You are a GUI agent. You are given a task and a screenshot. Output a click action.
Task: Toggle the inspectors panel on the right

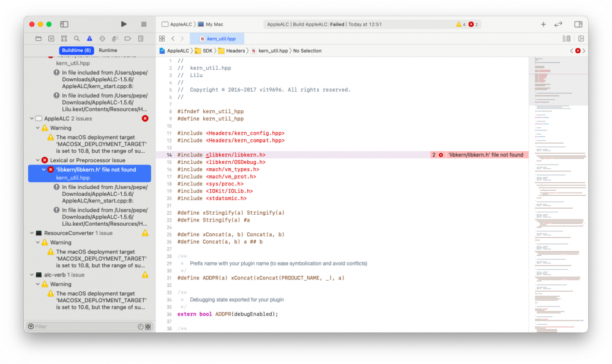[578, 24]
